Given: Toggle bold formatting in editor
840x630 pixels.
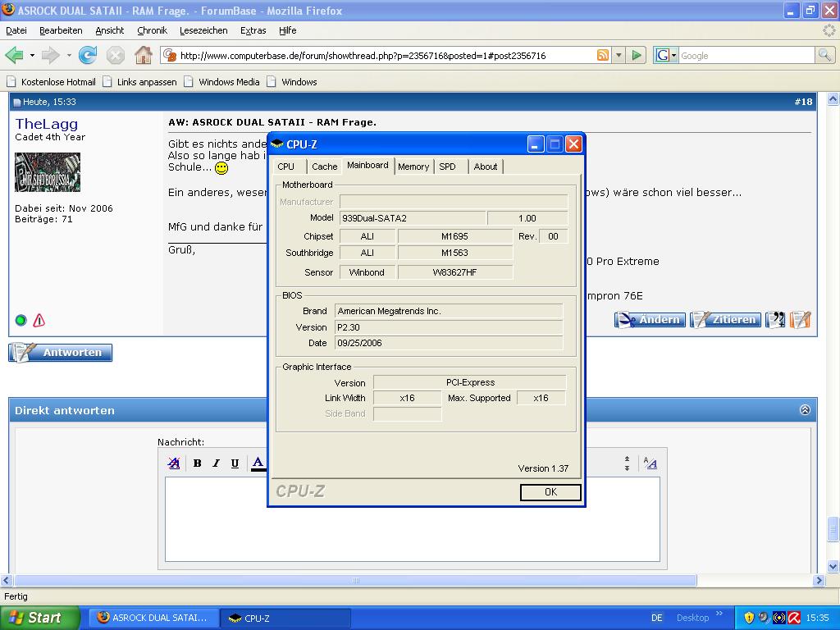Looking at the screenshot, I should [197, 463].
